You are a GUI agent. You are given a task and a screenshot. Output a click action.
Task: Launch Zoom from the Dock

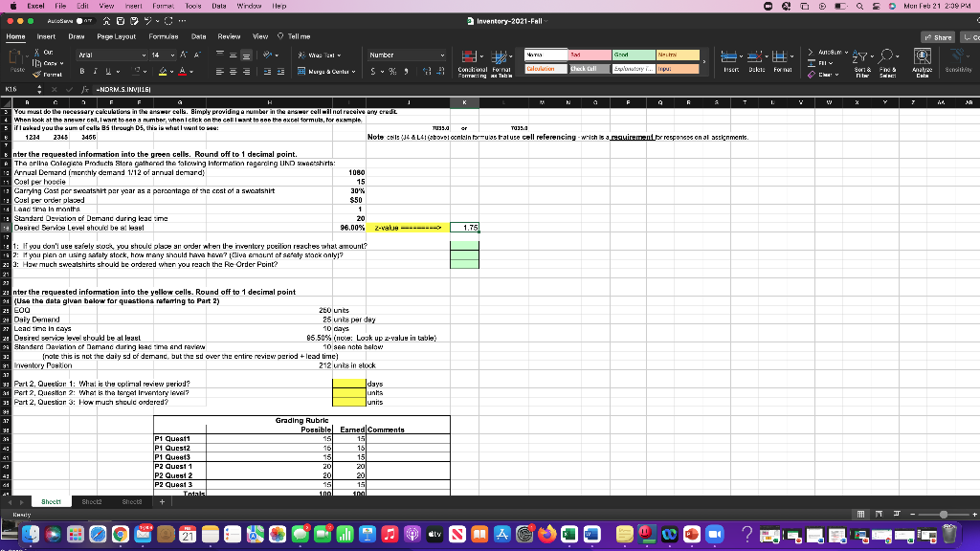pos(714,534)
